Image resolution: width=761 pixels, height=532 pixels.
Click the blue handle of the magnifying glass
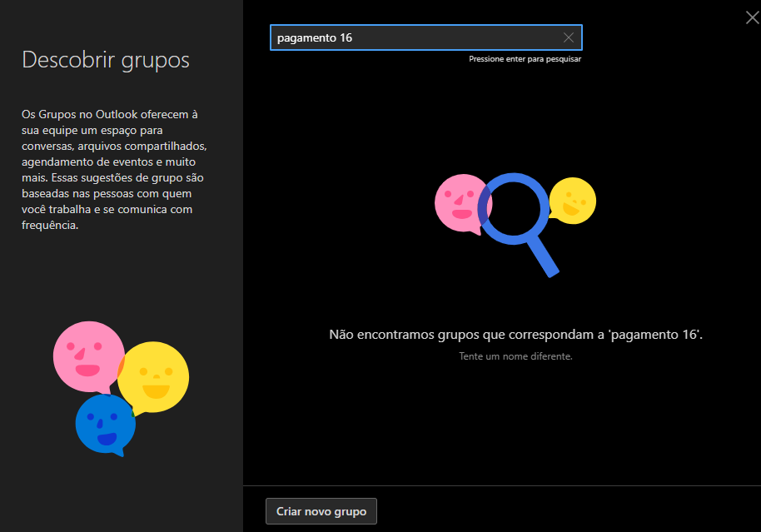(x=543, y=256)
